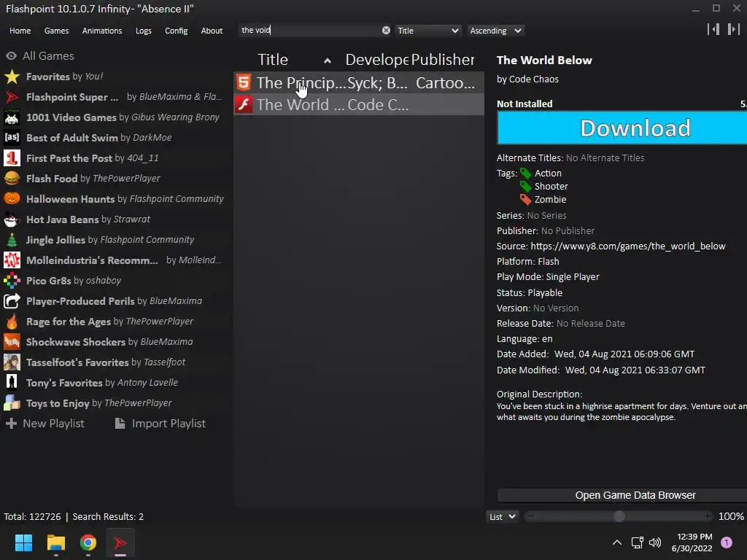Click the Halloween Haunts pumpkin icon

pyautogui.click(x=12, y=199)
